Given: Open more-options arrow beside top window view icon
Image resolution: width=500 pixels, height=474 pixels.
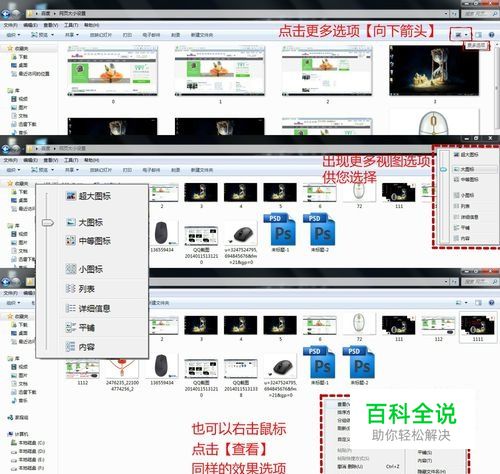Looking at the screenshot, I should pyautogui.click(x=466, y=35).
